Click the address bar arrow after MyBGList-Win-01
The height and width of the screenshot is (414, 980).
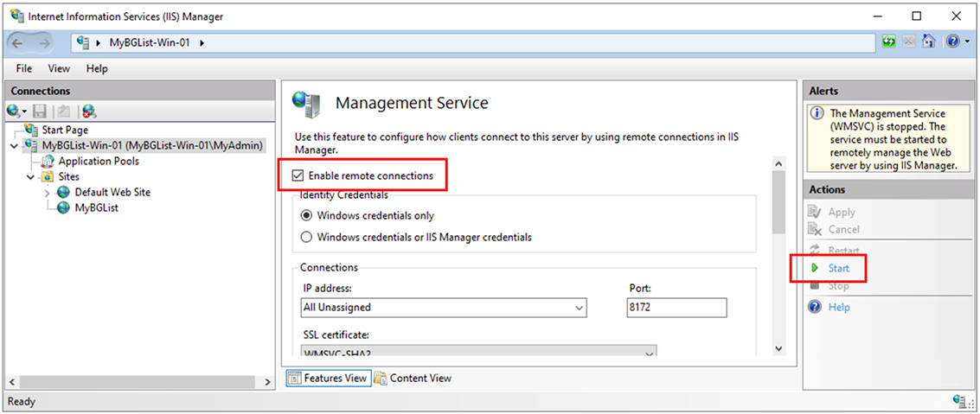click(x=202, y=43)
